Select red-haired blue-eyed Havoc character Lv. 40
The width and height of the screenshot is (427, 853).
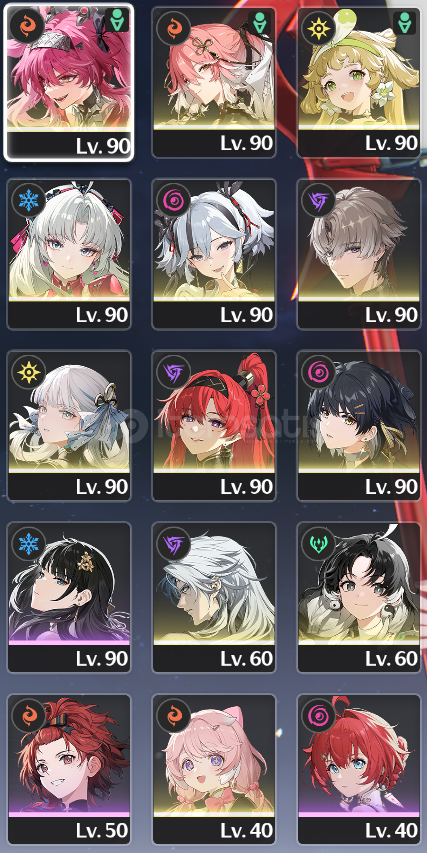pos(358,770)
